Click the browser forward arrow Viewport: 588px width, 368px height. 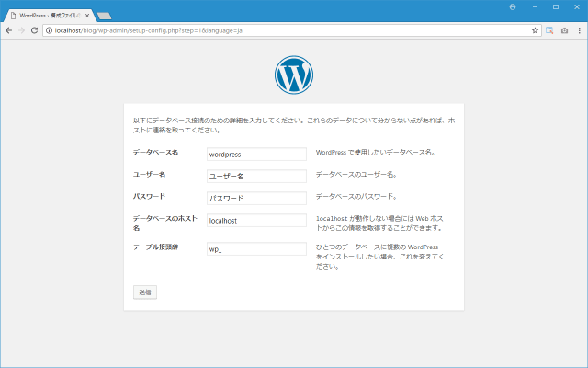[x=22, y=30]
